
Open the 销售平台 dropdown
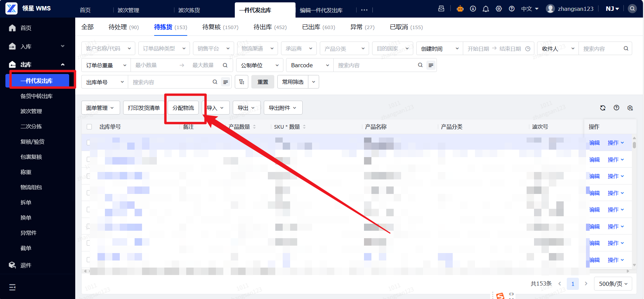tap(214, 49)
